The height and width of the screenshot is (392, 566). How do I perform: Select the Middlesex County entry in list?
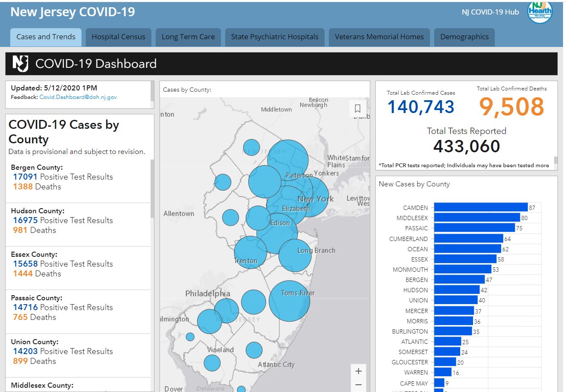[x=78, y=385]
